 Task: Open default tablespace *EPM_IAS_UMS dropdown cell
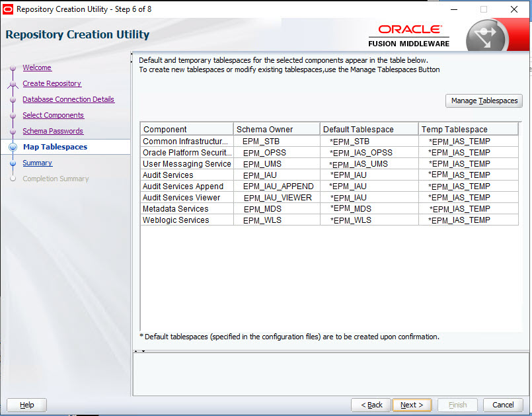369,163
